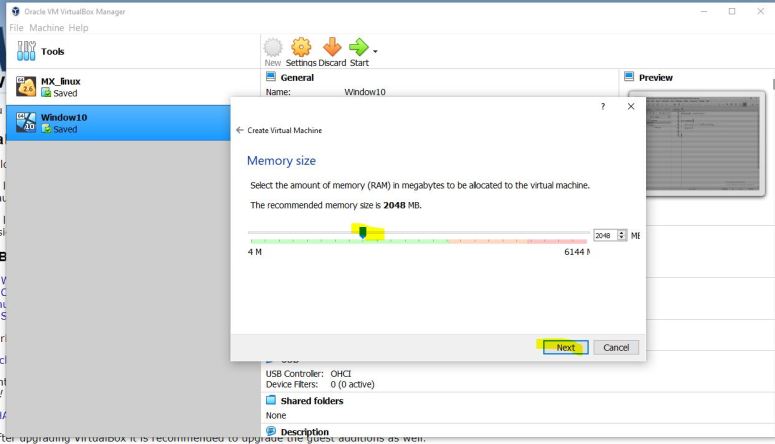The width and height of the screenshot is (775, 444).
Task: Click the wizard's question mark help button
Action: pos(602,107)
